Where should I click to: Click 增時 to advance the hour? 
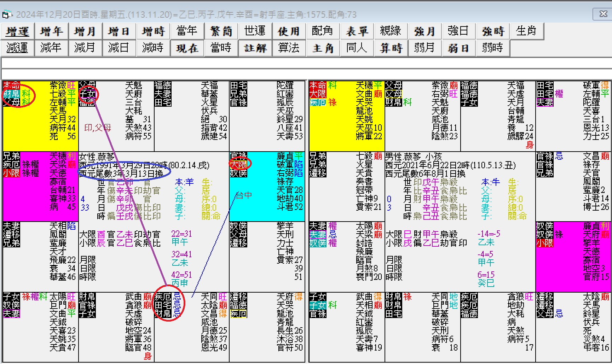point(153,31)
